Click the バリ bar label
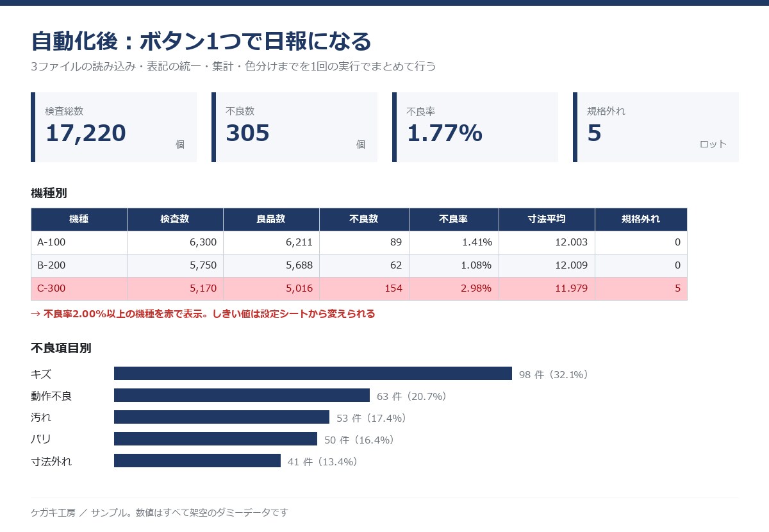Viewport: 769px width, 532px height. coord(41,440)
